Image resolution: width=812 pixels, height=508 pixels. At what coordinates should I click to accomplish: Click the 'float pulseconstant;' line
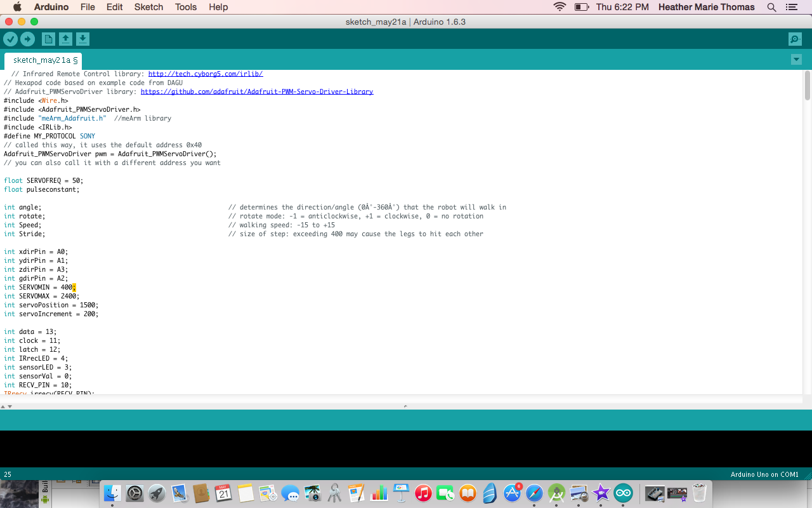[x=42, y=189]
